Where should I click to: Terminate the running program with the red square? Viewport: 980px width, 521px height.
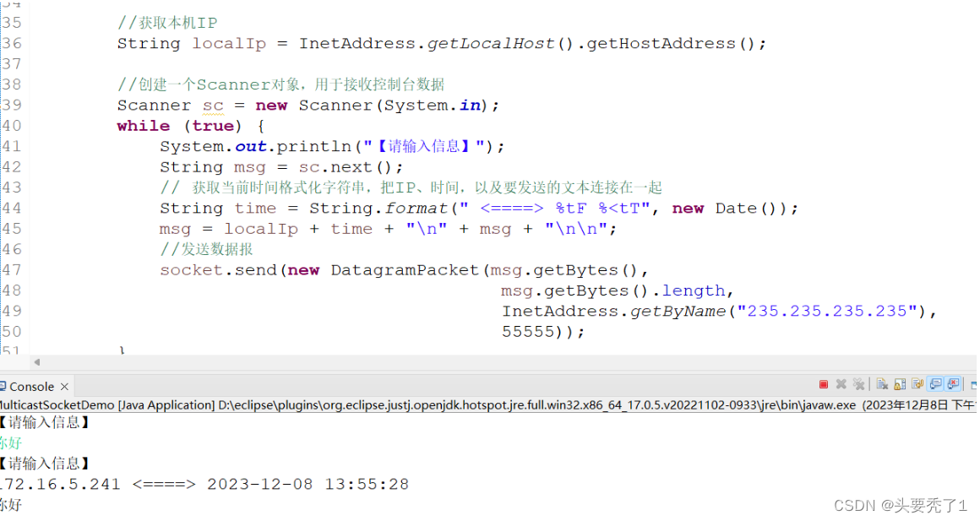click(x=823, y=385)
